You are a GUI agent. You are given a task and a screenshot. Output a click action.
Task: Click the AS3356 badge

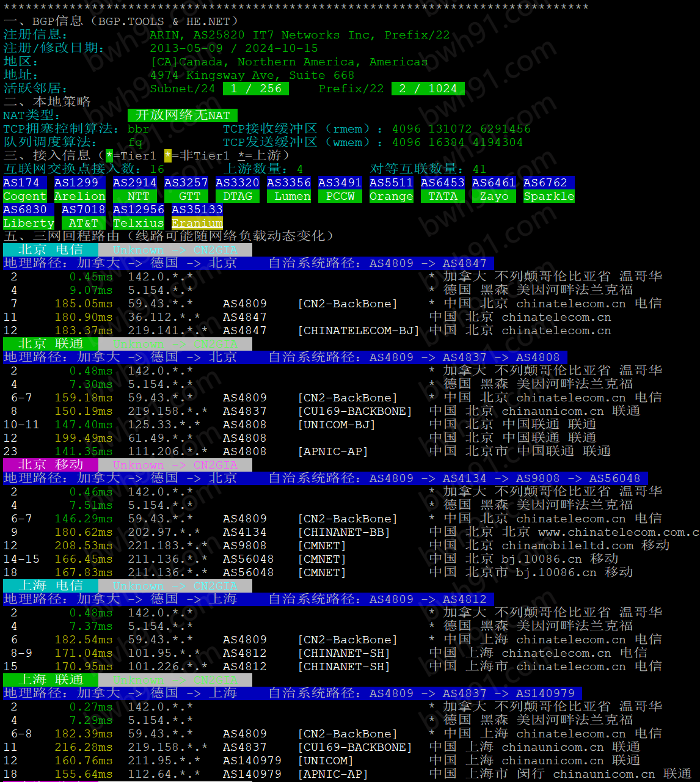pos(289,183)
